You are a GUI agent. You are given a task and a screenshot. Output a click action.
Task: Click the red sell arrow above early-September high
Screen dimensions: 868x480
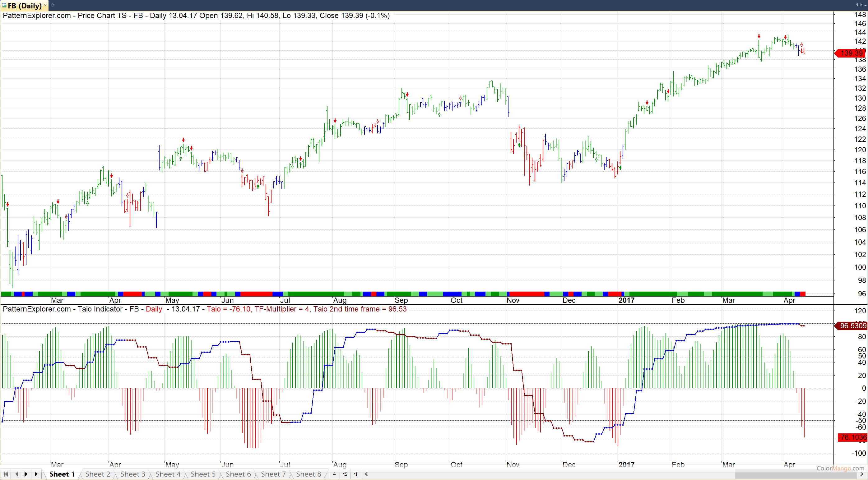tap(407, 95)
